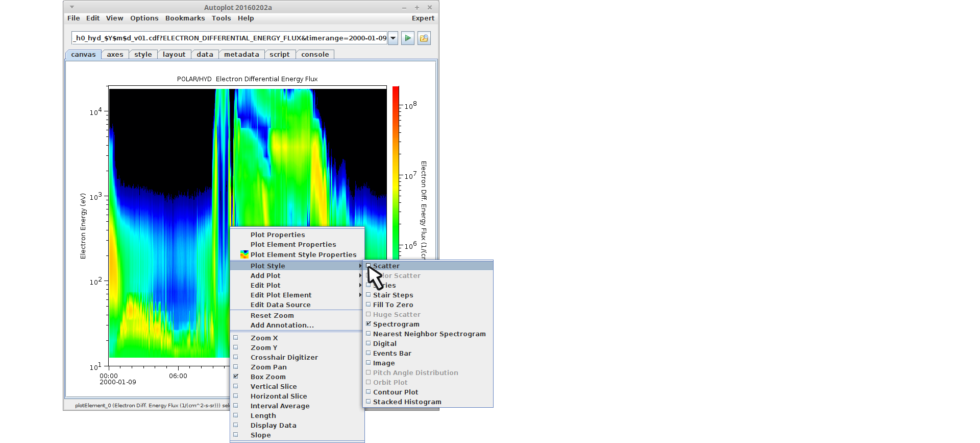Open the Options menu
The width and height of the screenshot is (980, 443).
[144, 18]
